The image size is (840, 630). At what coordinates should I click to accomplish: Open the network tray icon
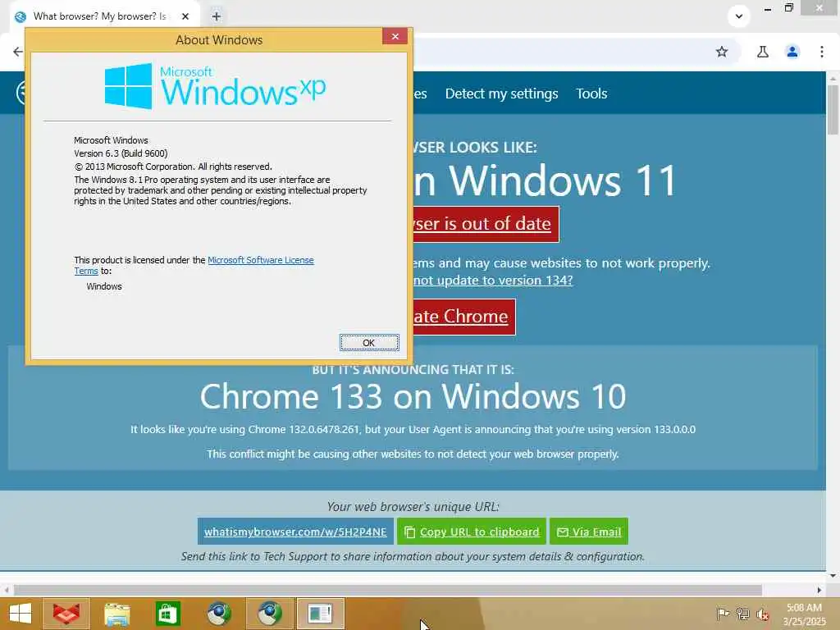click(742, 614)
